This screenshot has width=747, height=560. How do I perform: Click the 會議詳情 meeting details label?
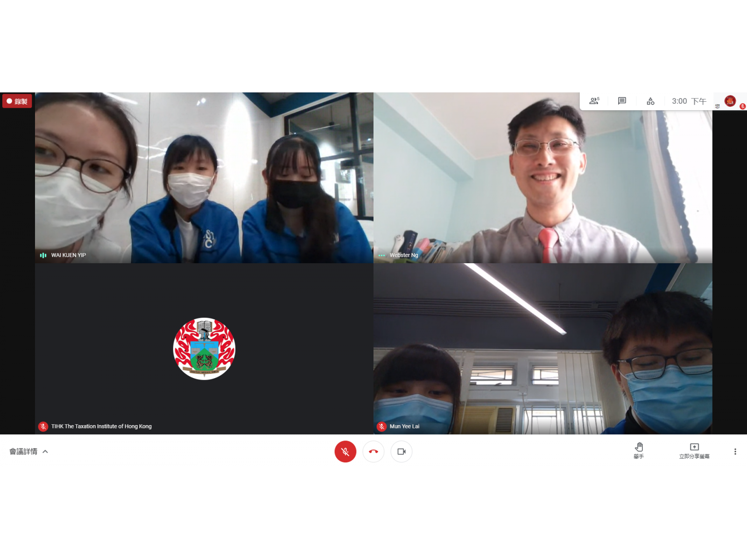coord(23,452)
